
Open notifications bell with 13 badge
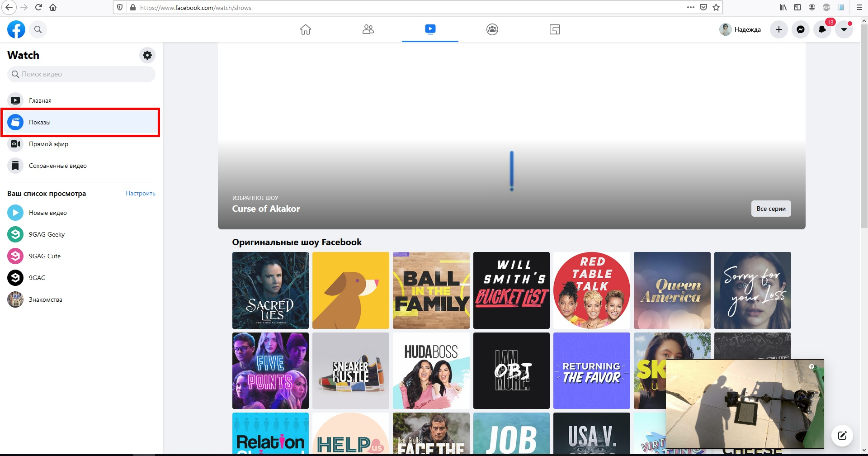[822, 29]
